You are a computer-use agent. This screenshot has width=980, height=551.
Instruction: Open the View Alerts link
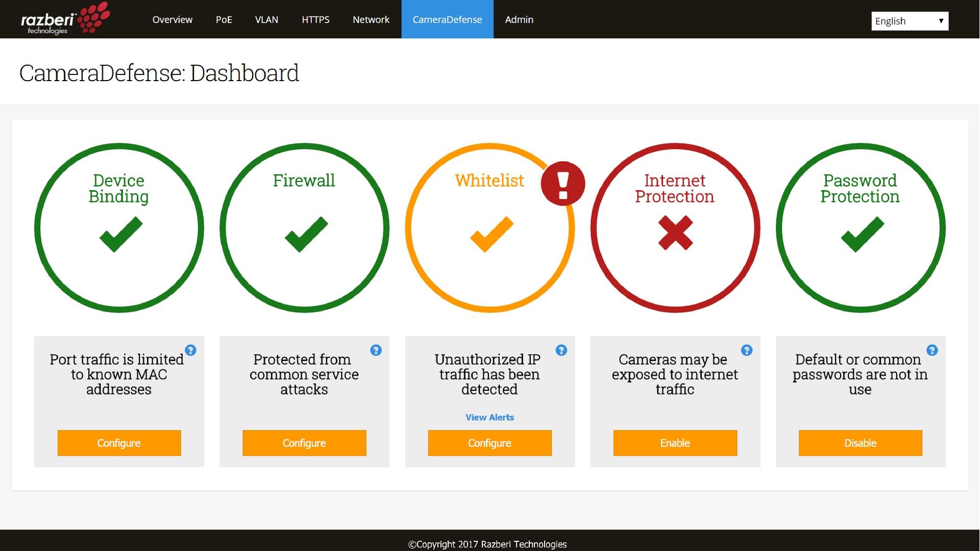[489, 417]
